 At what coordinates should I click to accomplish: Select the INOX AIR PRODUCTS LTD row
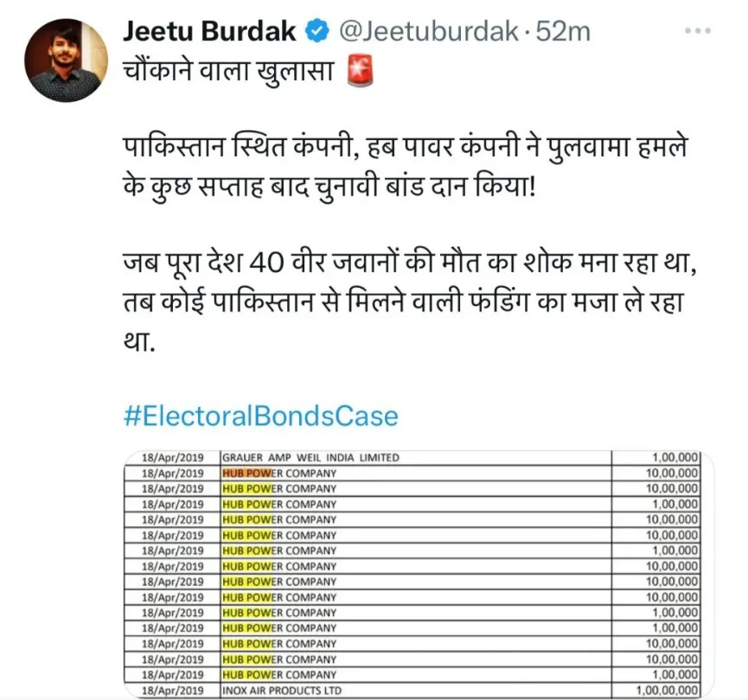pos(412,690)
